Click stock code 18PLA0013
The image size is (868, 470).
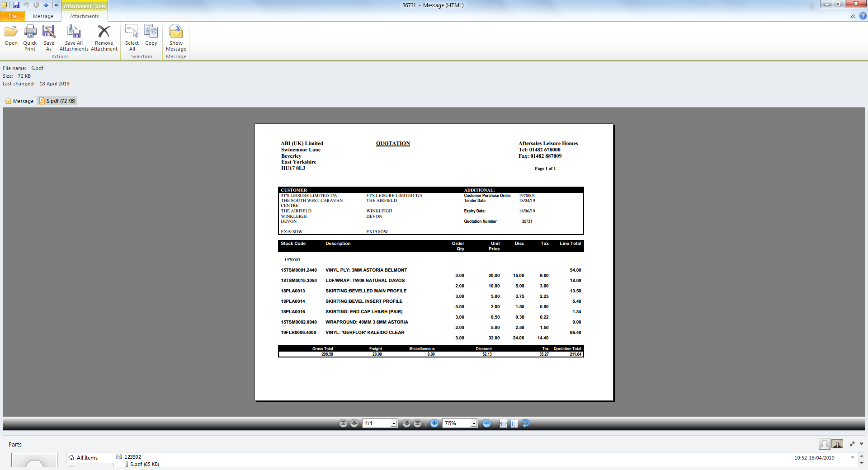(293, 291)
